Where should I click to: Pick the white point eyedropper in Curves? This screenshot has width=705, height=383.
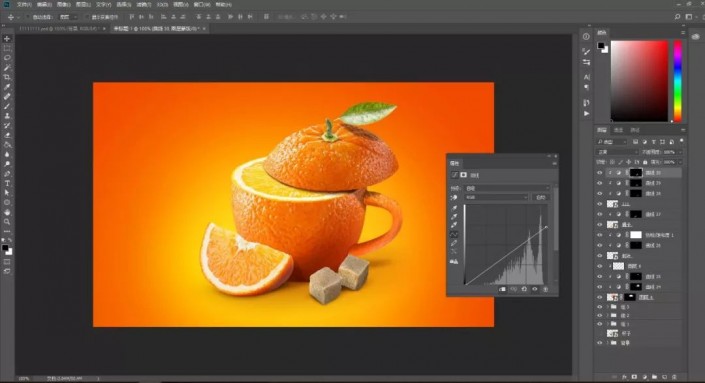pyautogui.click(x=454, y=225)
